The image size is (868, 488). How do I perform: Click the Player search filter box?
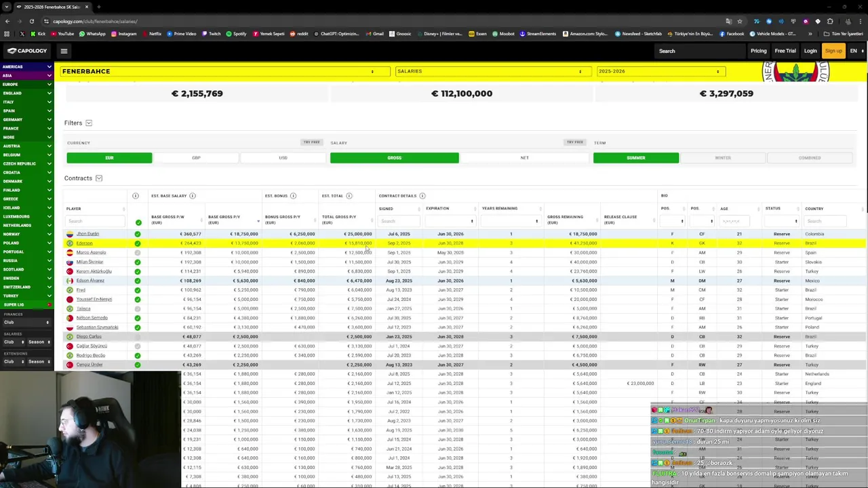pyautogui.click(x=96, y=221)
